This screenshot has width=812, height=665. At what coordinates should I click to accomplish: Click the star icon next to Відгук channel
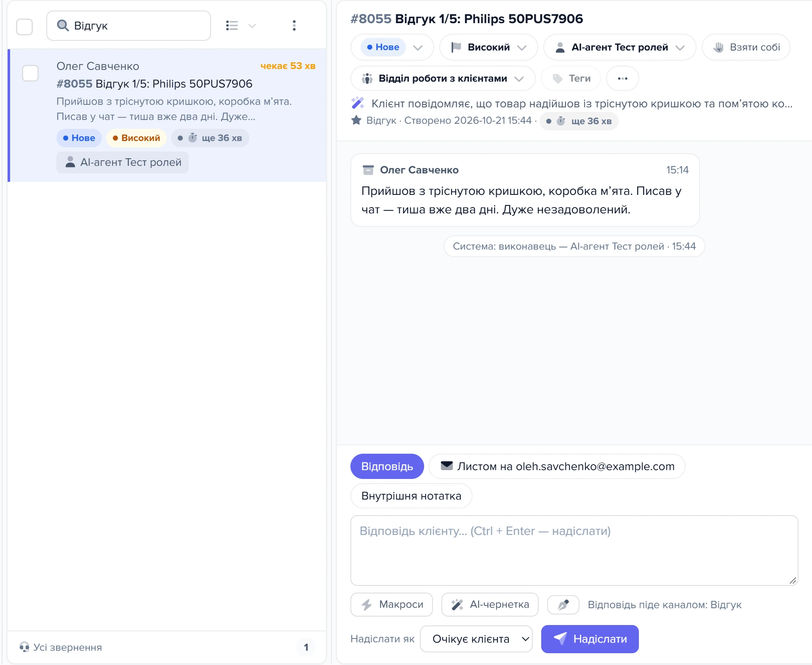coord(356,120)
